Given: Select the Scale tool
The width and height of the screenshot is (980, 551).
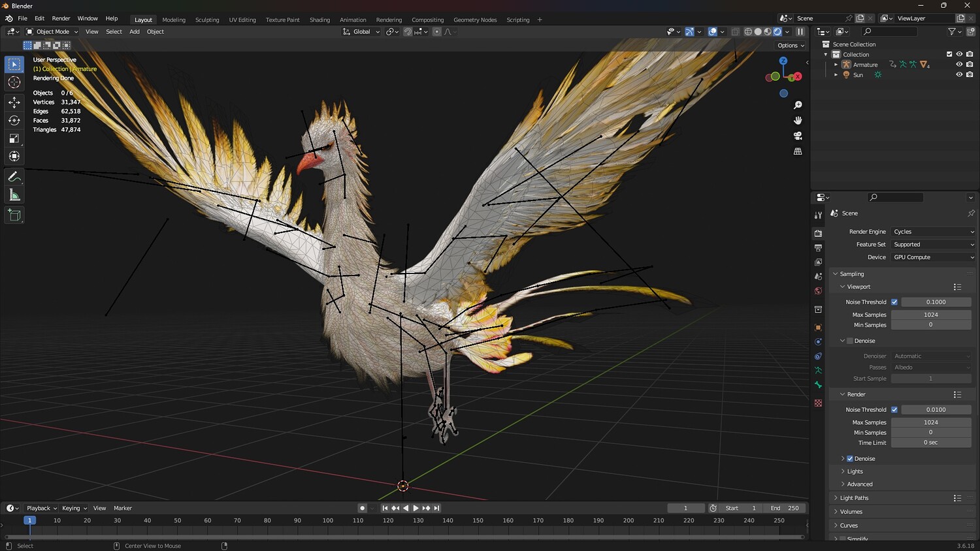Looking at the screenshot, I should click(14, 138).
